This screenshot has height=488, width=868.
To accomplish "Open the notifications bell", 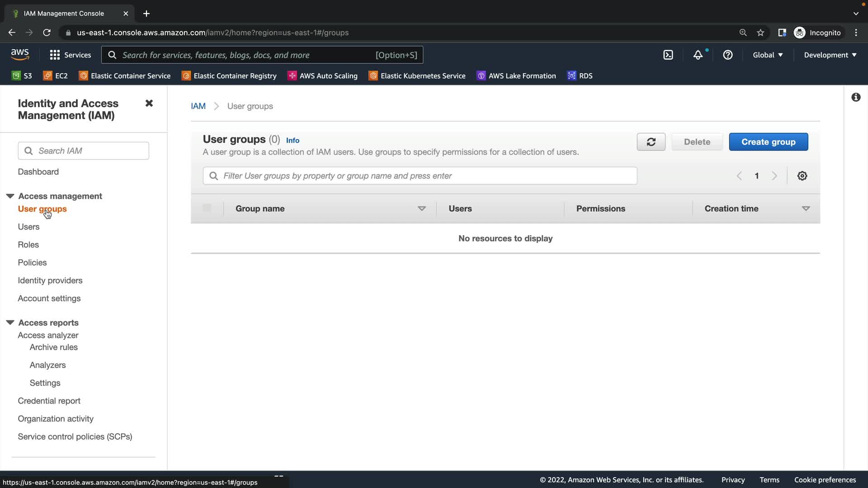I will pos(698,55).
